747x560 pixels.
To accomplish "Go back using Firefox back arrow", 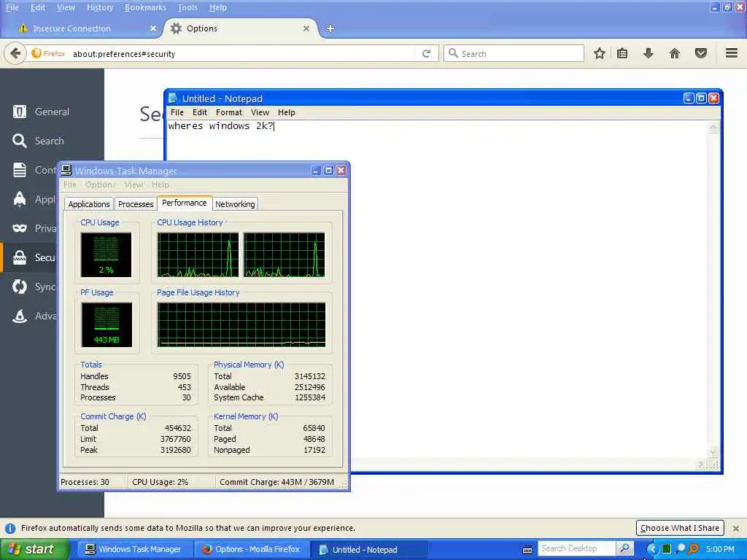I will click(x=15, y=53).
